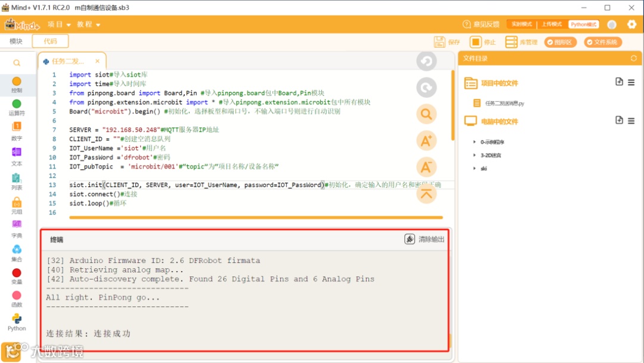Open 库管理 library manager
Viewport: 644px width, 363px height.
coord(521,42)
